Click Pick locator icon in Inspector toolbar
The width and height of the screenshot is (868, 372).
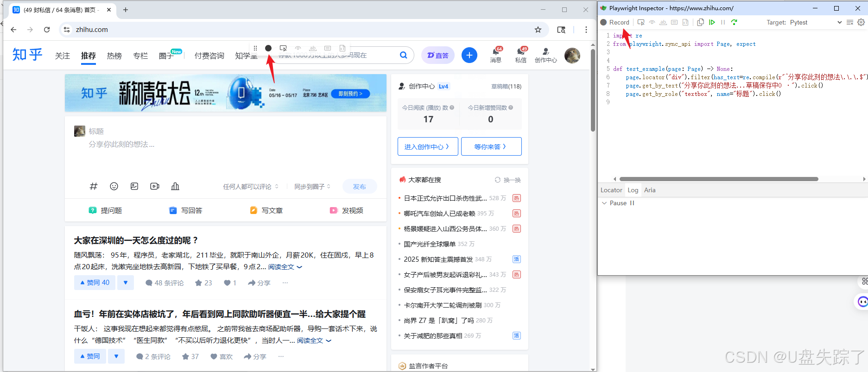coord(641,22)
